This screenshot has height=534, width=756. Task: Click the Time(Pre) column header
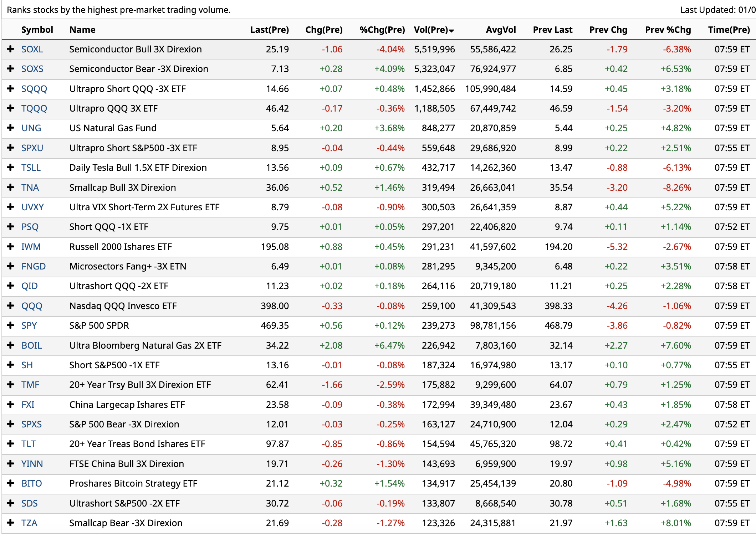[x=729, y=30]
